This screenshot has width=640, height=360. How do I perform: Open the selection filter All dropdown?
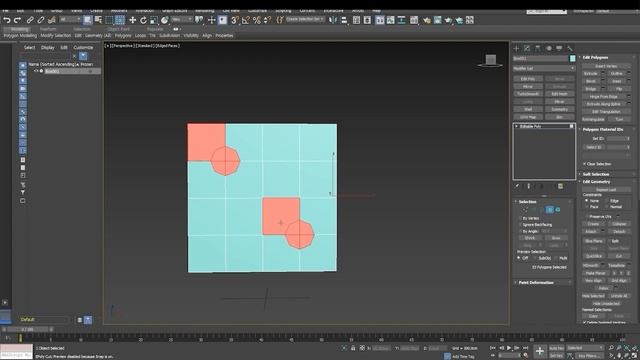[70, 20]
